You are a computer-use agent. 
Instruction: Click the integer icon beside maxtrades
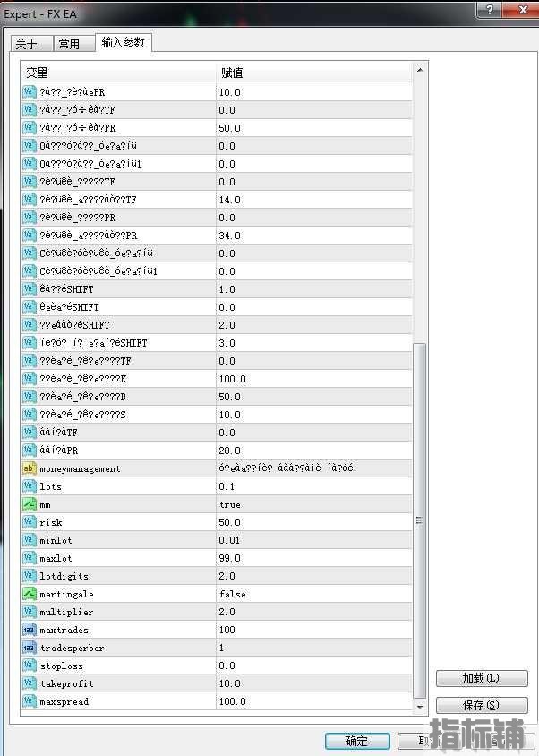click(x=29, y=630)
